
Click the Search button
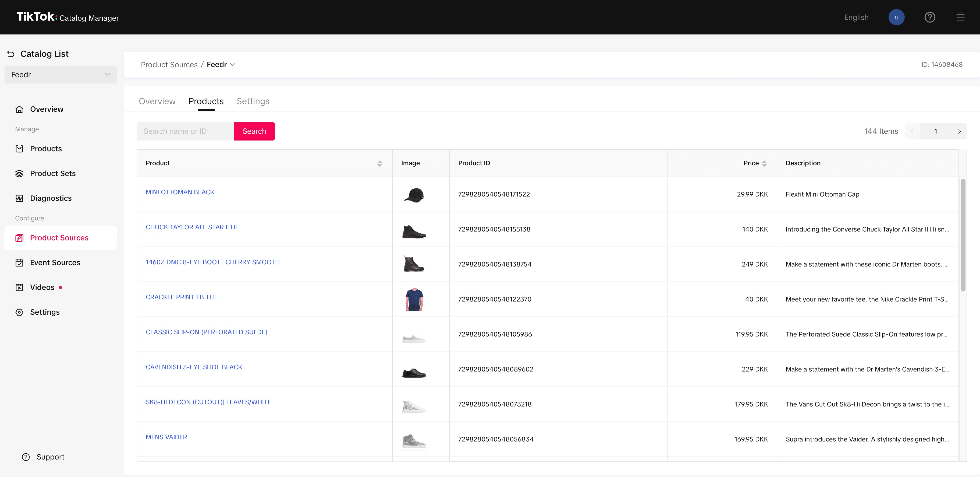(254, 131)
